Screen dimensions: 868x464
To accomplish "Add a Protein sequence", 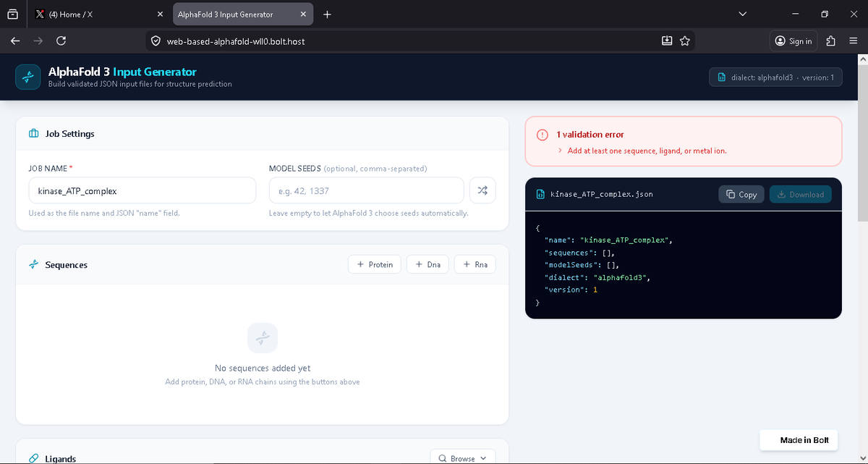I will tap(375, 264).
